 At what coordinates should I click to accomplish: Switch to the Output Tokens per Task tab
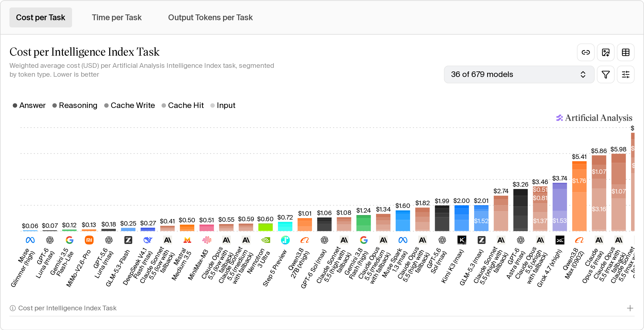coord(210,17)
